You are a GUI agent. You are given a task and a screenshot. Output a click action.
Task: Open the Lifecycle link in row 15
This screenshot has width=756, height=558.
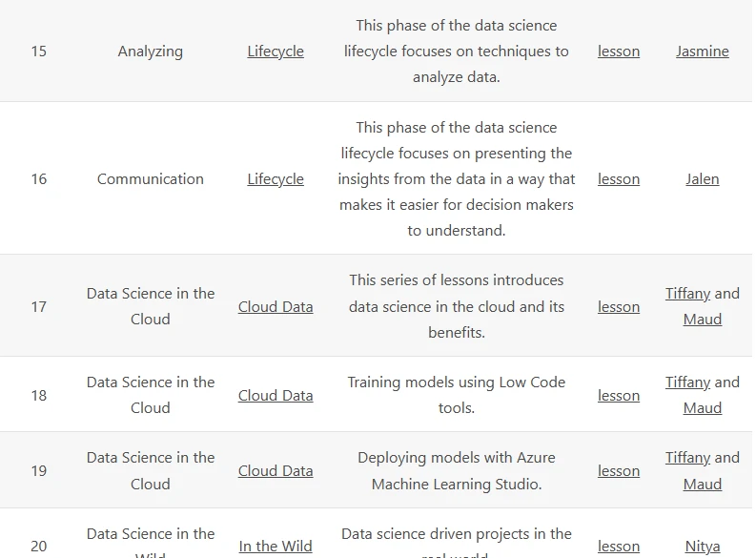coord(276,52)
